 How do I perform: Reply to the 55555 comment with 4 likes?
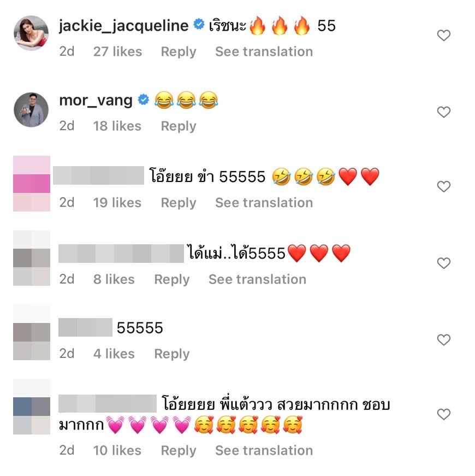pyautogui.click(x=171, y=354)
